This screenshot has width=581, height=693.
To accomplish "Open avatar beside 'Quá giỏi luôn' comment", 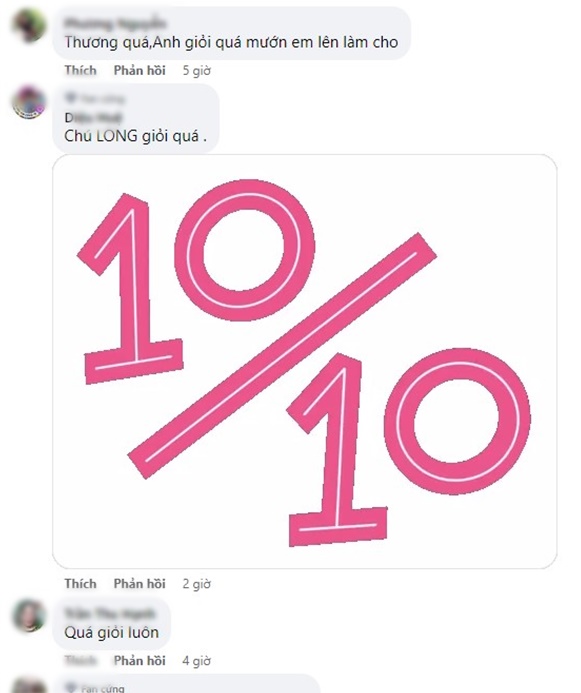I will pyautogui.click(x=29, y=615).
